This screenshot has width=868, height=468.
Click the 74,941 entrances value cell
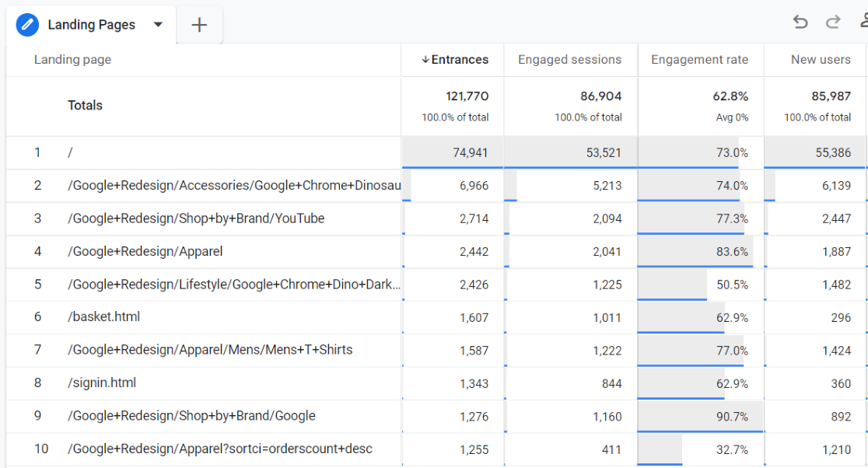point(471,152)
